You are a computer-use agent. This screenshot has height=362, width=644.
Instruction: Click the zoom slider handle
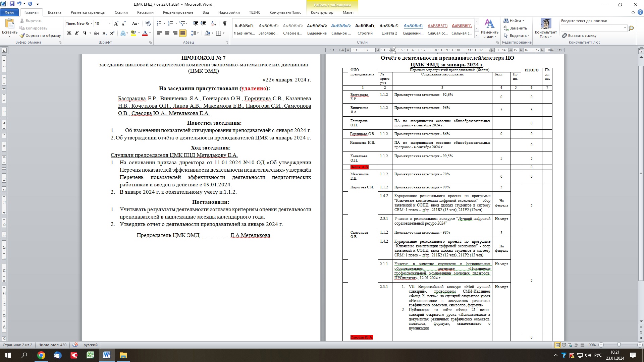tap(619, 345)
